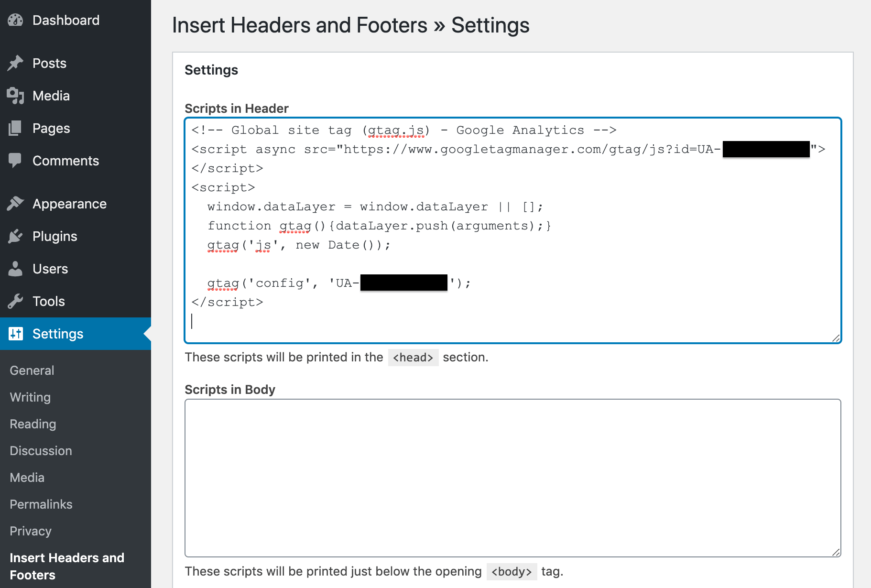Click the Media library icon in sidebar

tap(15, 96)
